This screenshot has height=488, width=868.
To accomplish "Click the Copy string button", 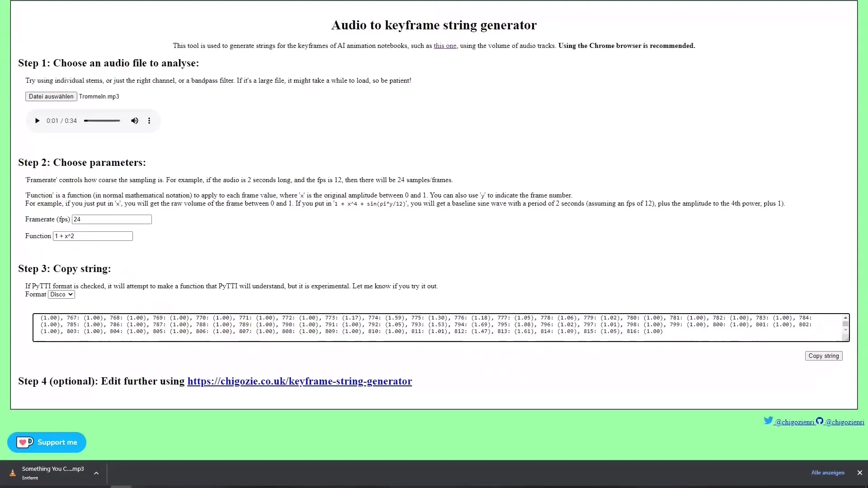I will tap(824, 356).
